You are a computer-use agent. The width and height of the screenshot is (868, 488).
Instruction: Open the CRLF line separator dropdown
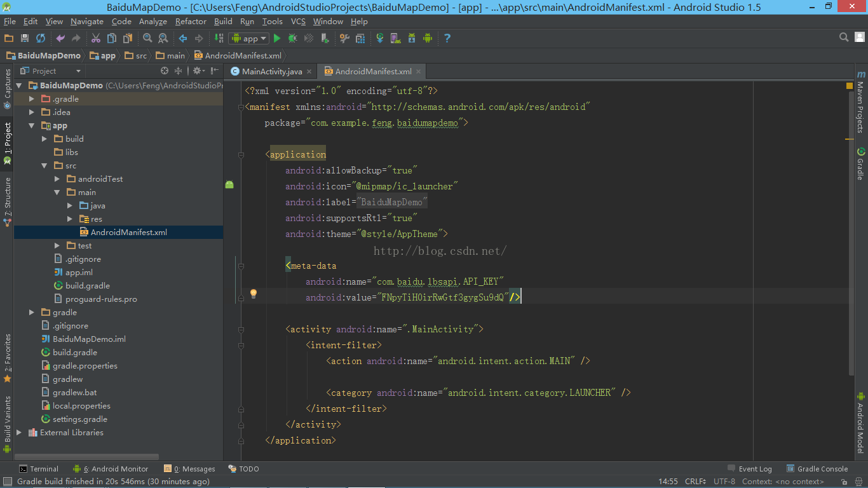pos(696,481)
